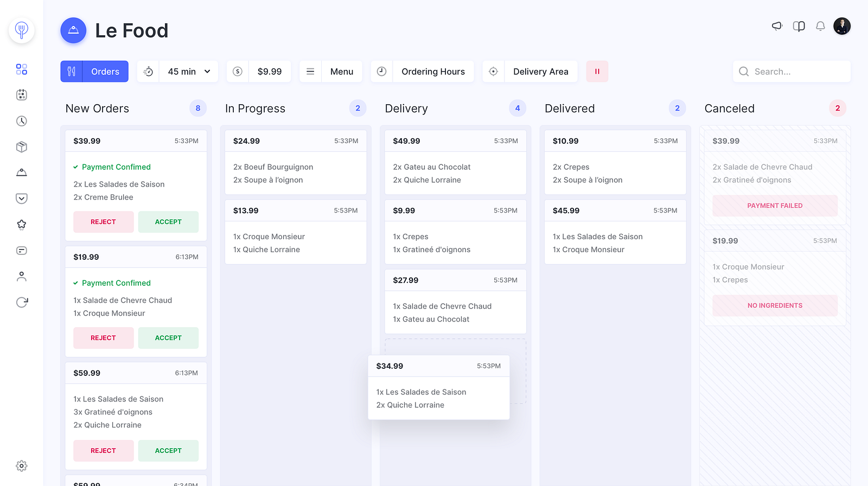Click the Canceled count badge
868x486 pixels.
838,108
